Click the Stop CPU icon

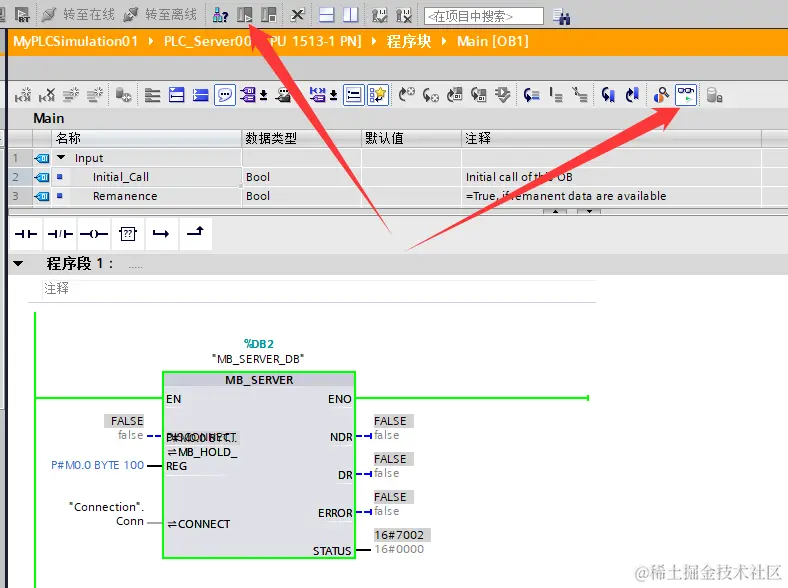269,15
